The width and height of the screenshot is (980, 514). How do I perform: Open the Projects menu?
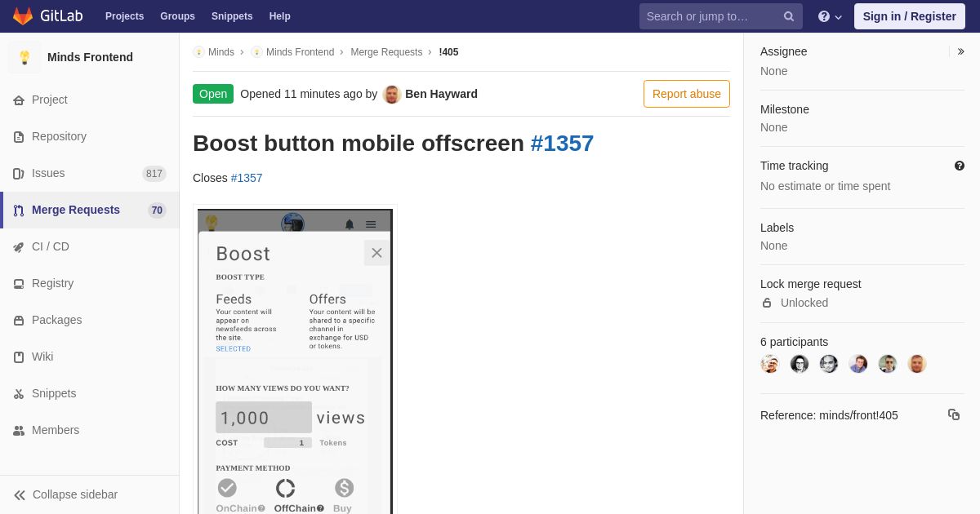tap(124, 16)
